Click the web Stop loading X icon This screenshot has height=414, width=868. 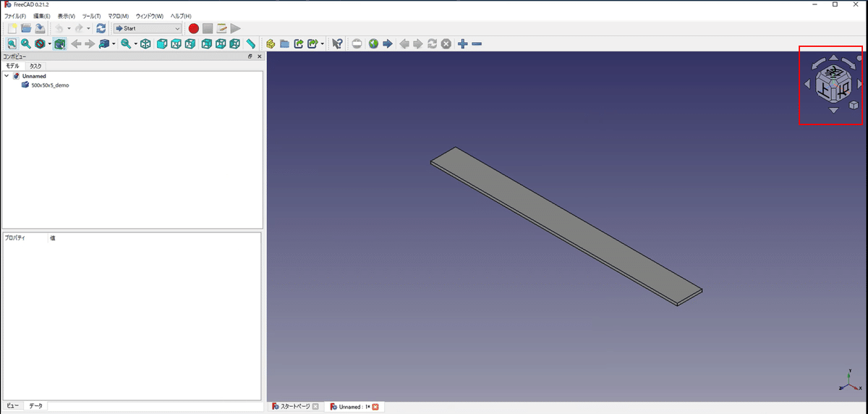(x=446, y=44)
